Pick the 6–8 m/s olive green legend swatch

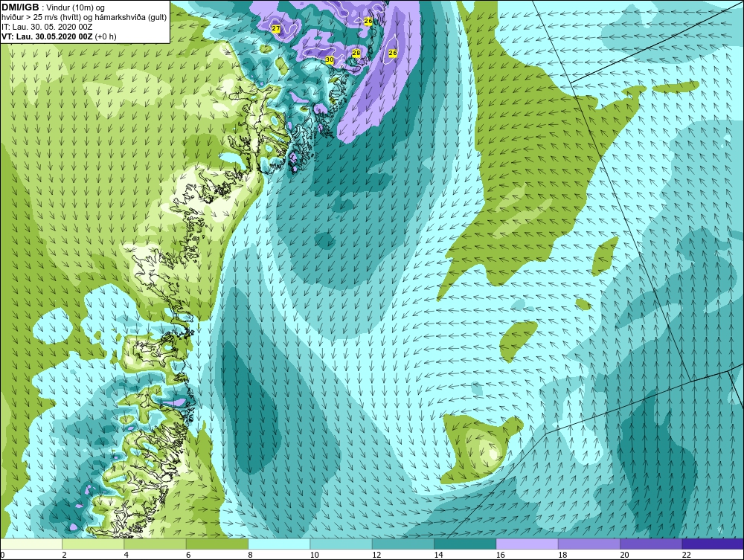217,544
